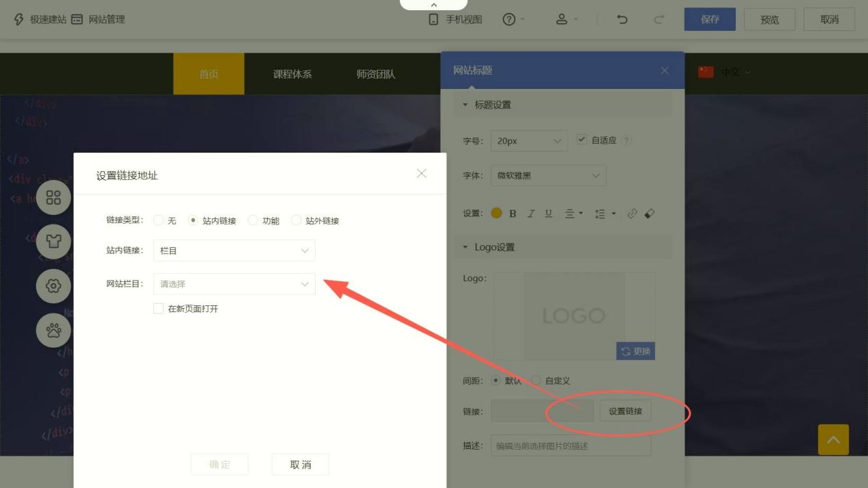Viewport: 868px width, 488px height.
Task: Open the 网站栏目 请选择 dropdown
Action: pos(234,284)
